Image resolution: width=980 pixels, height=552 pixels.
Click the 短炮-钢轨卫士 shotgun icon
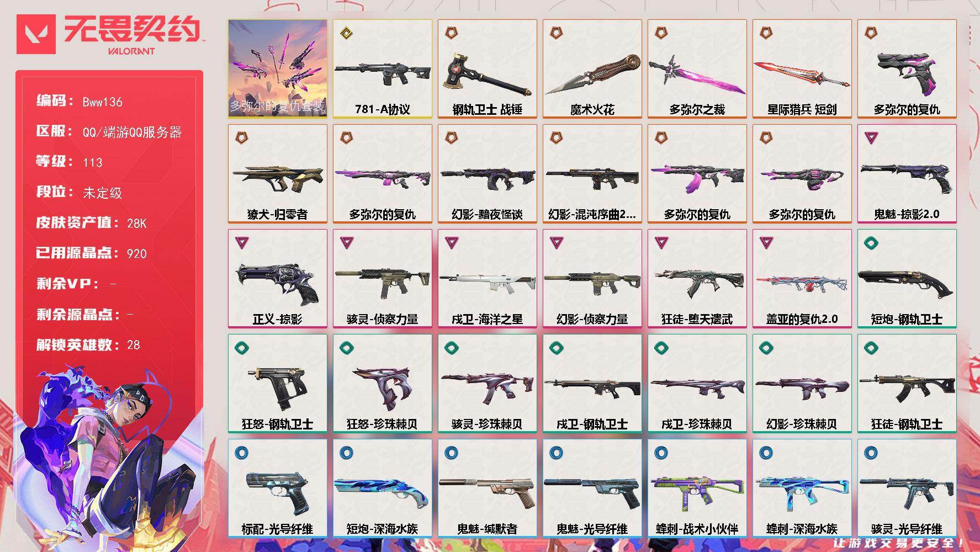point(905,282)
